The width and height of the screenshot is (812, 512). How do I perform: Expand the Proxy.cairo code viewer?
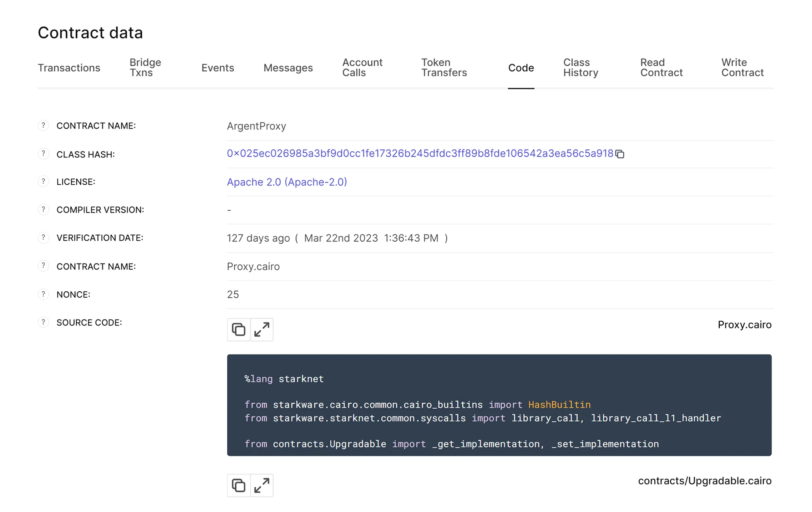point(262,329)
